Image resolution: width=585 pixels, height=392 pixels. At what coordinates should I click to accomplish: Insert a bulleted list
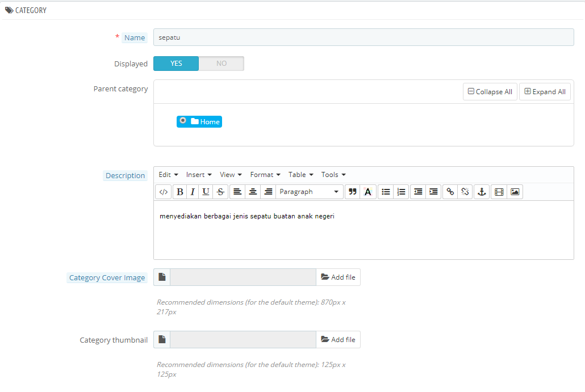(x=386, y=192)
